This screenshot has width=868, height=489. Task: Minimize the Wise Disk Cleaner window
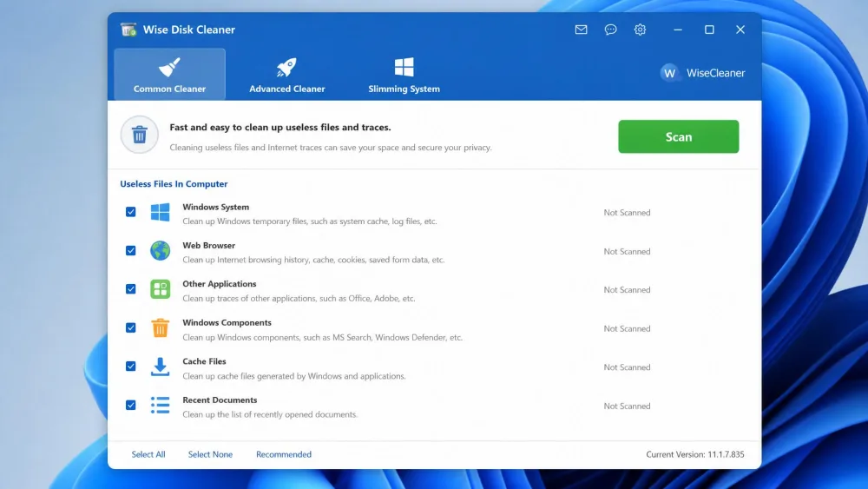[678, 30]
